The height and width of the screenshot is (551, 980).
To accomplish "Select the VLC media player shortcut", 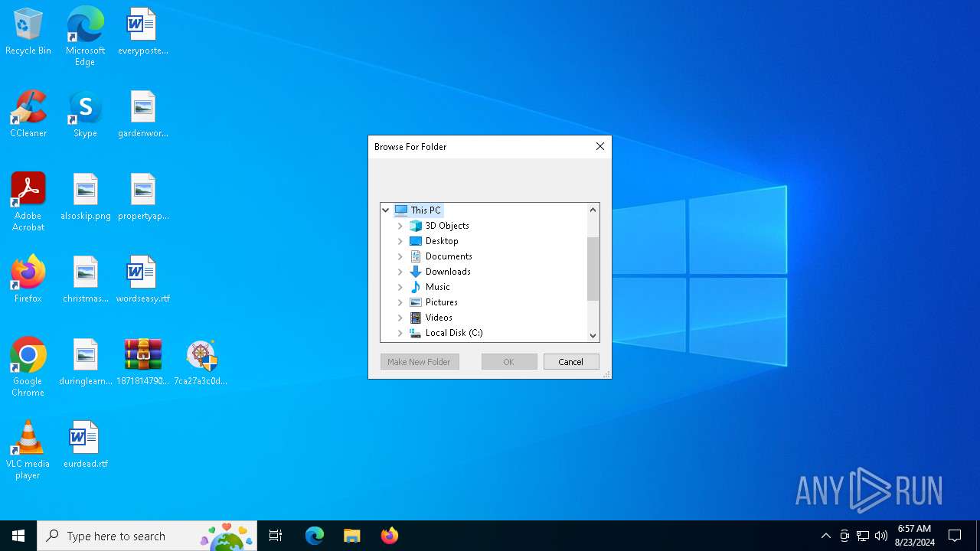I will click(28, 450).
